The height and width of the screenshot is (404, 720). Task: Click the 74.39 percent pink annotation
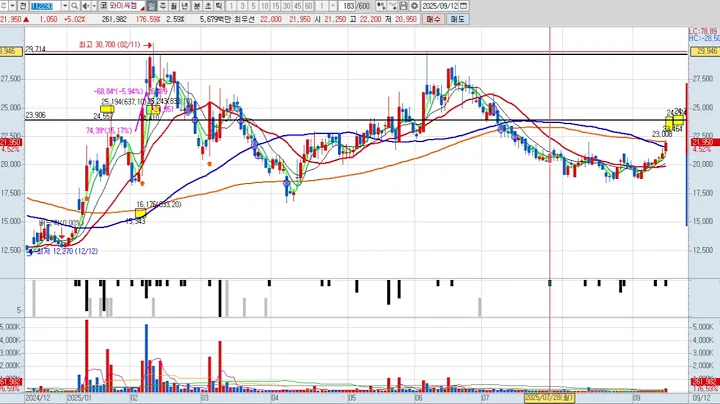(x=108, y=130)
